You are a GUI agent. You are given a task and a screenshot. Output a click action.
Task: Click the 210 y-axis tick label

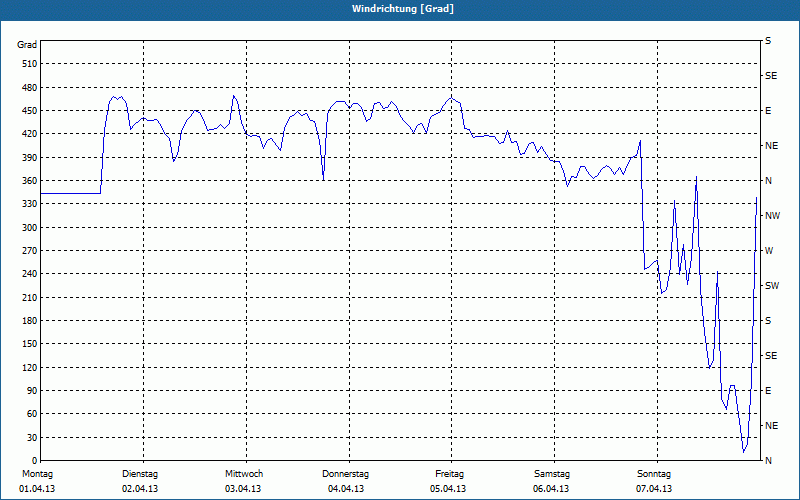(30, 297)
